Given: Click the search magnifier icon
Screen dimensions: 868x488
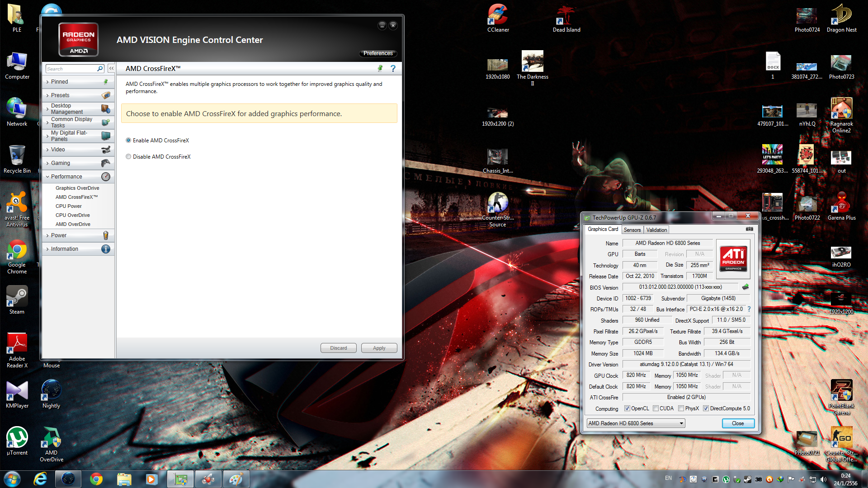Looking at the screenshot, I should click(100, 69).
